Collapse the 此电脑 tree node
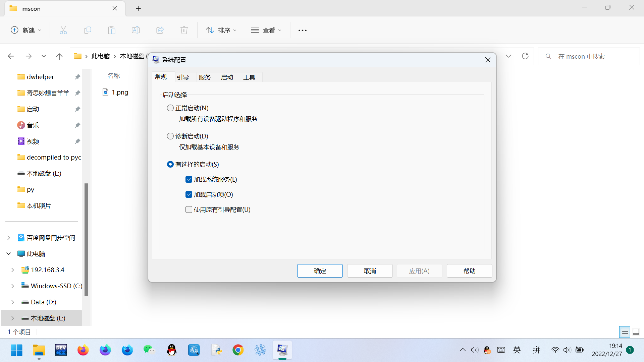Screen dimensions: 644x362 coord(9,254)
